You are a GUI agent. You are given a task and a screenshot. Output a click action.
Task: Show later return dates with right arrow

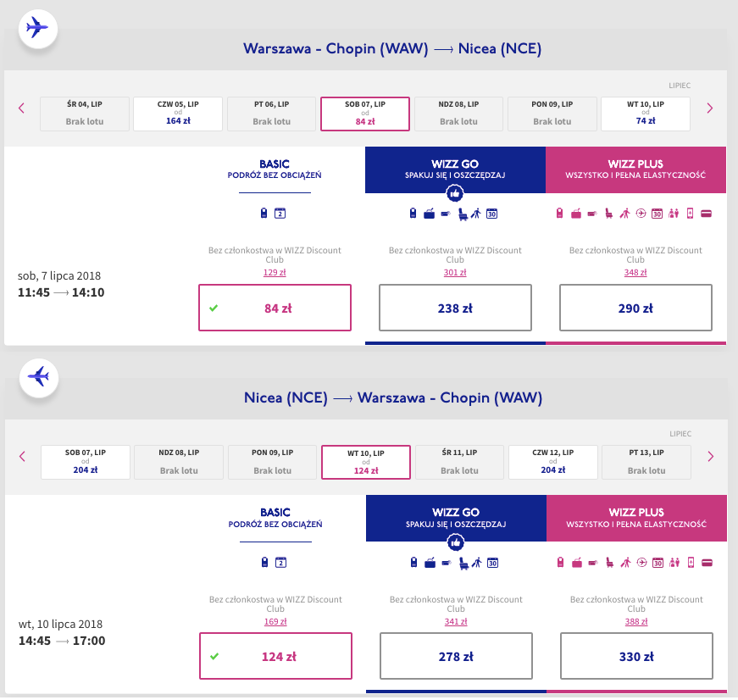(x=709, y=457)
